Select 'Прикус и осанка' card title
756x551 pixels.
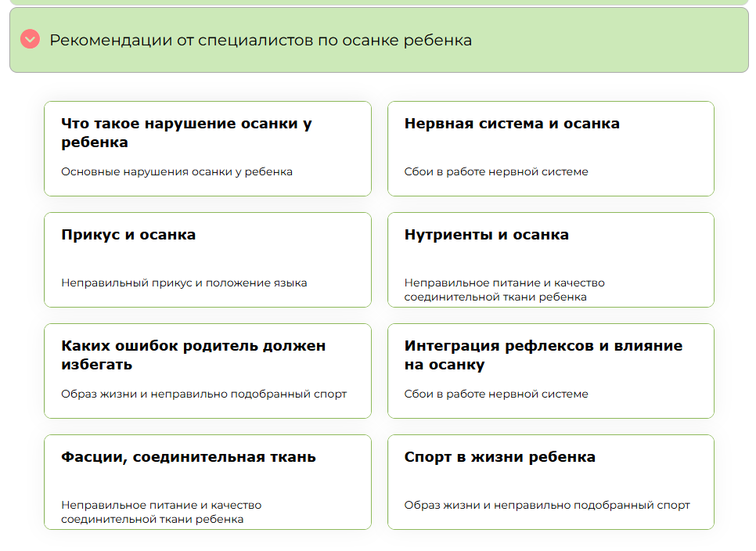click(x=128, y=235)
